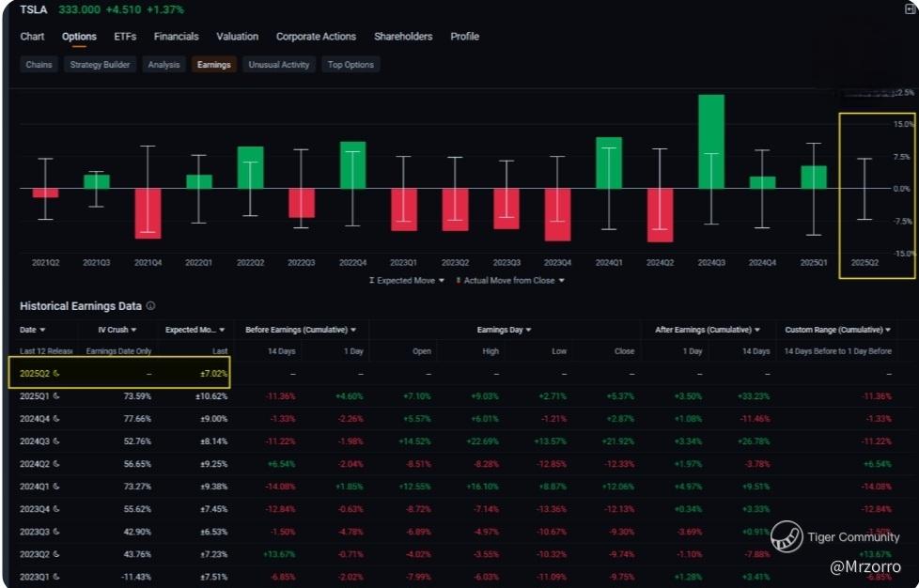Click the +22.69% High value

(x=482, y=441)
